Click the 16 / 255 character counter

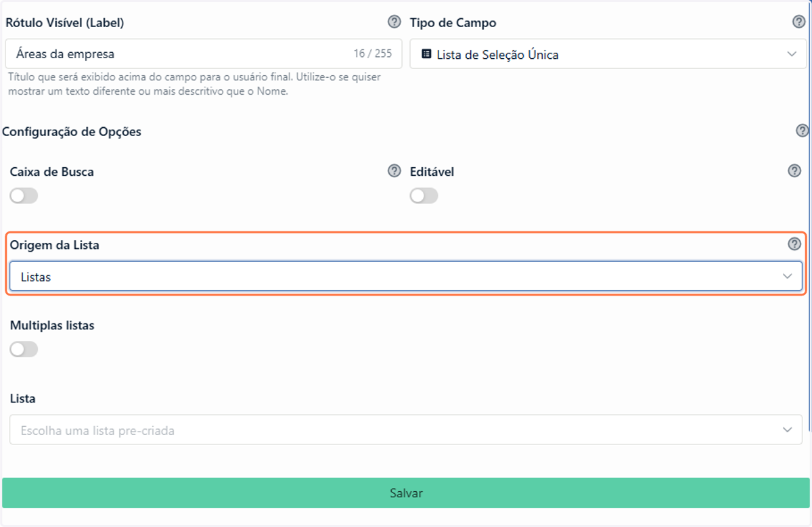pos(373,53)
